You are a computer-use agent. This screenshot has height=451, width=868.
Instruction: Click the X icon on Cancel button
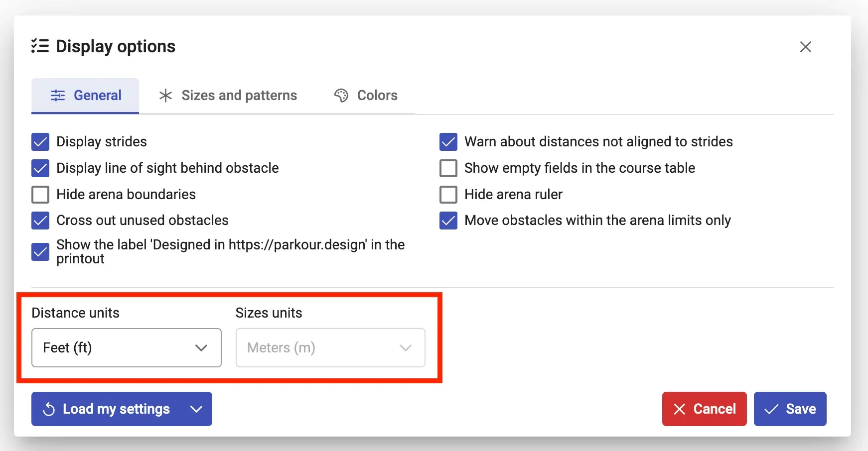[x=679, y=409]
